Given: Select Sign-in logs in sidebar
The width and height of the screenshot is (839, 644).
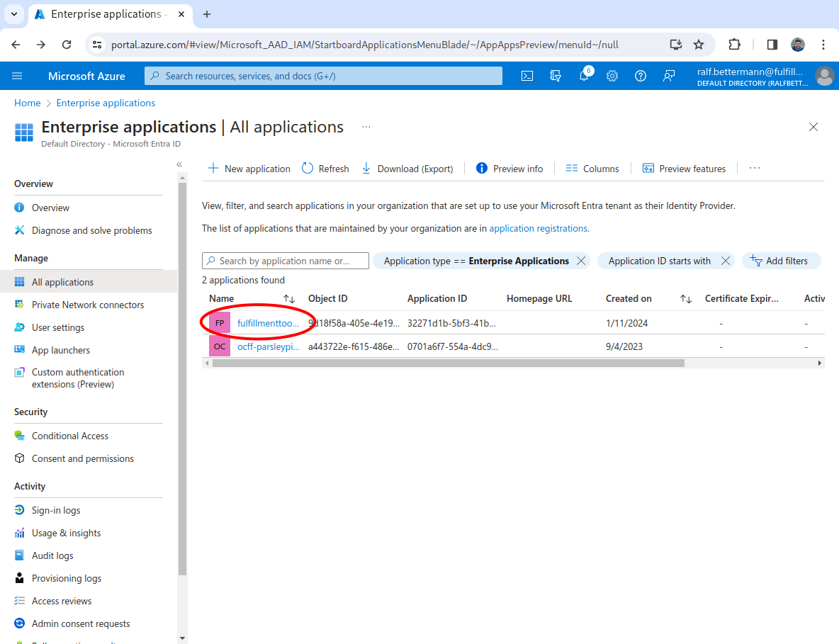Looking at the screenshot, I should [56, 510].
